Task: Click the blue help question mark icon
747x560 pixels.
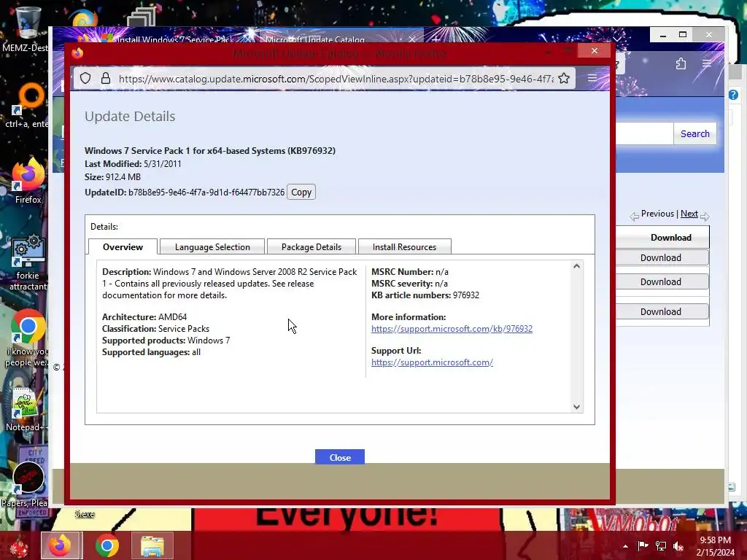Action: 733,95
